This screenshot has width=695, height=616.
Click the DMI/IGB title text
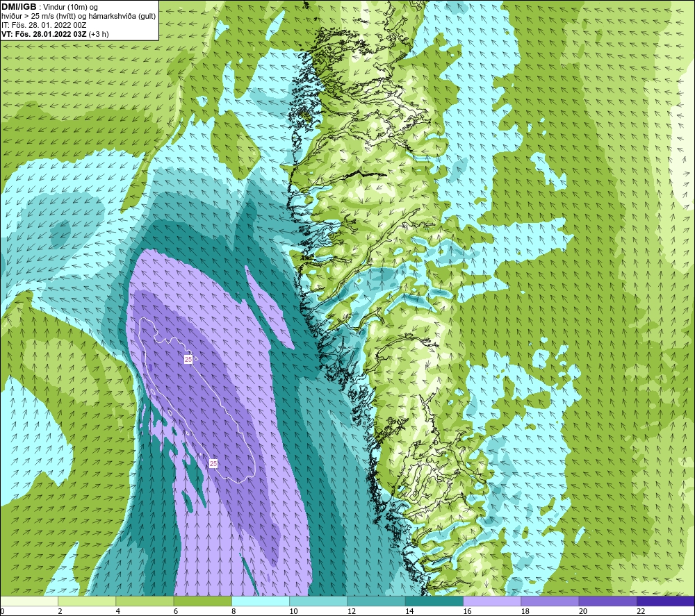[x=19, y=7]
